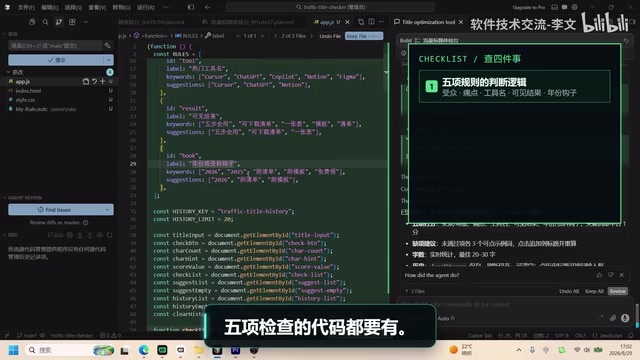Go to previous change up arrow

pyautogui.click(x=238, y=36)
